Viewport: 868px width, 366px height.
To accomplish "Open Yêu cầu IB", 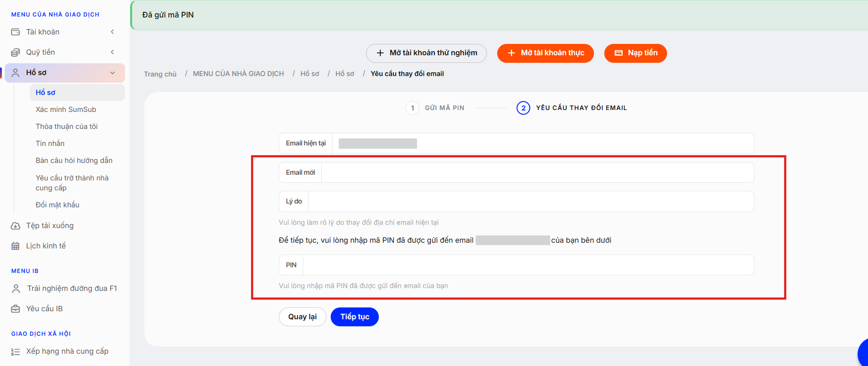I will (44, 309).
